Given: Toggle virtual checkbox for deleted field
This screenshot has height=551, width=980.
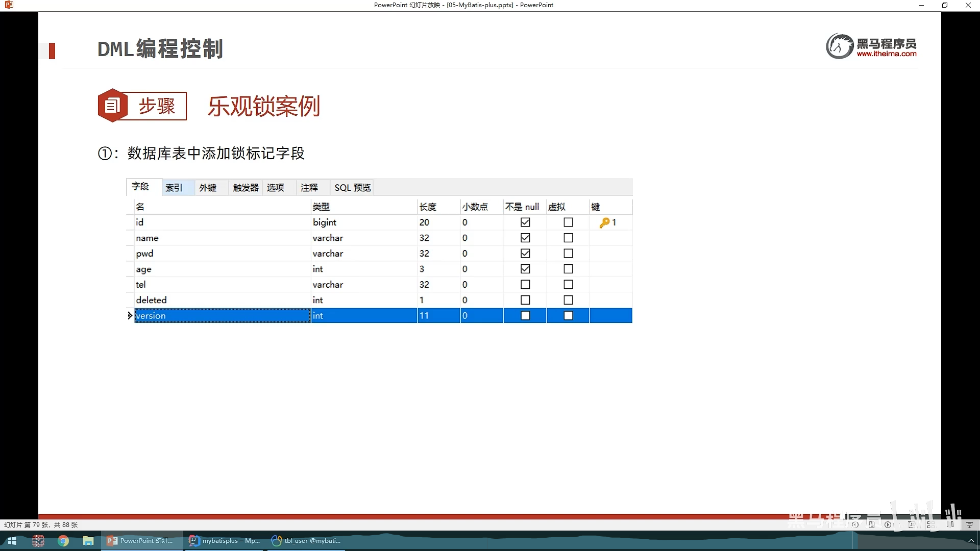Looking at the screenshot, I should pos(568,300).
